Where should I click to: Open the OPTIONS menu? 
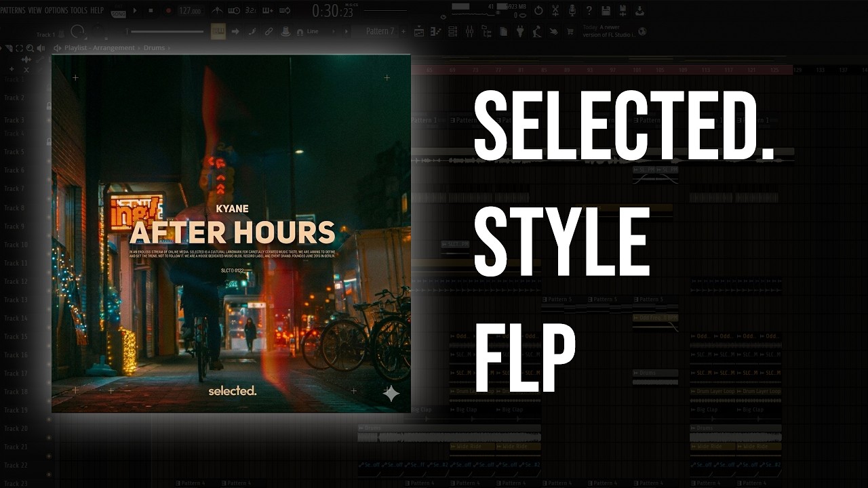tap(56, 10)
